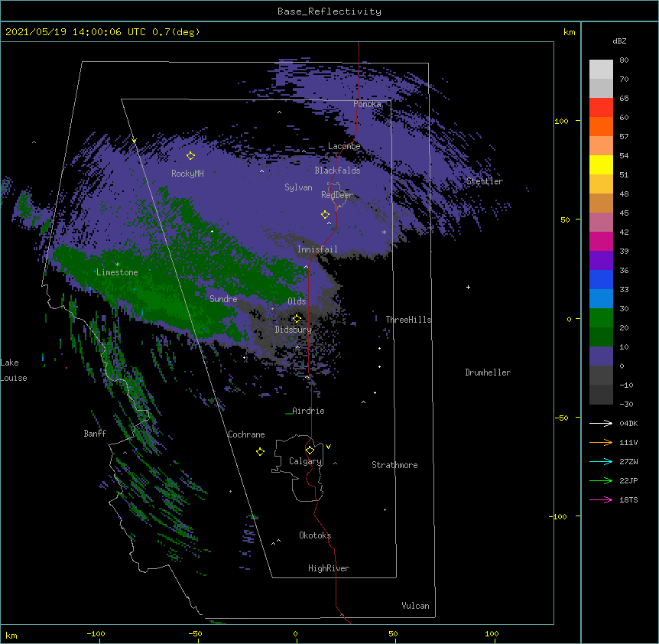Pick the slate purple 10-0 dBZ swatch

coord(601,356)
